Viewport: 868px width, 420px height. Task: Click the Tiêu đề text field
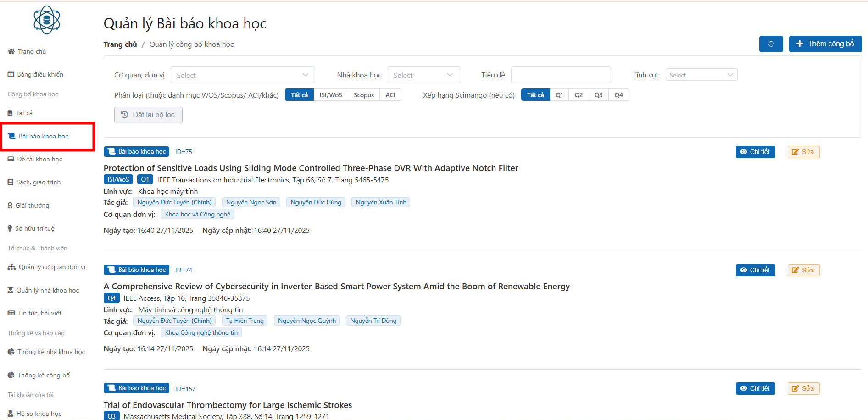[561, 75]
